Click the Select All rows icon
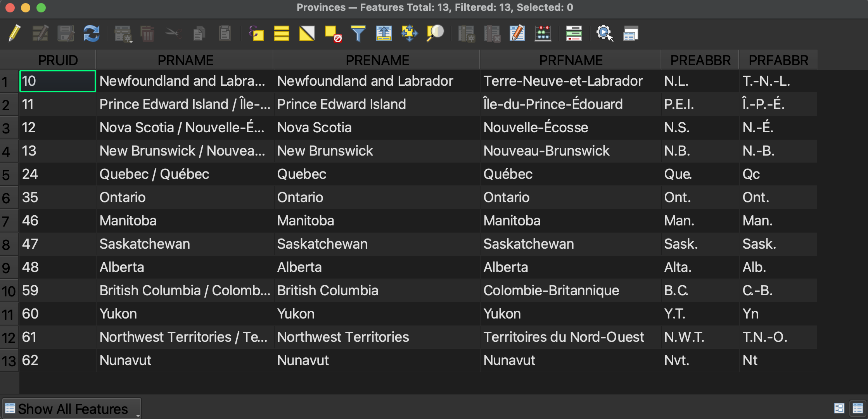 pos(282,33)
